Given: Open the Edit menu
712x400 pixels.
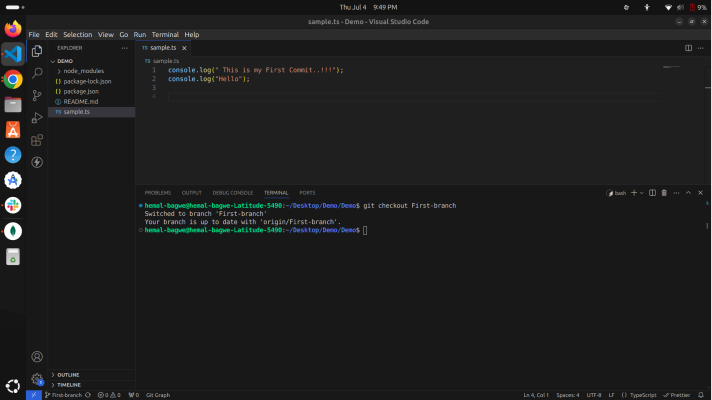Looking at the screenshot, I should (51, 35).
